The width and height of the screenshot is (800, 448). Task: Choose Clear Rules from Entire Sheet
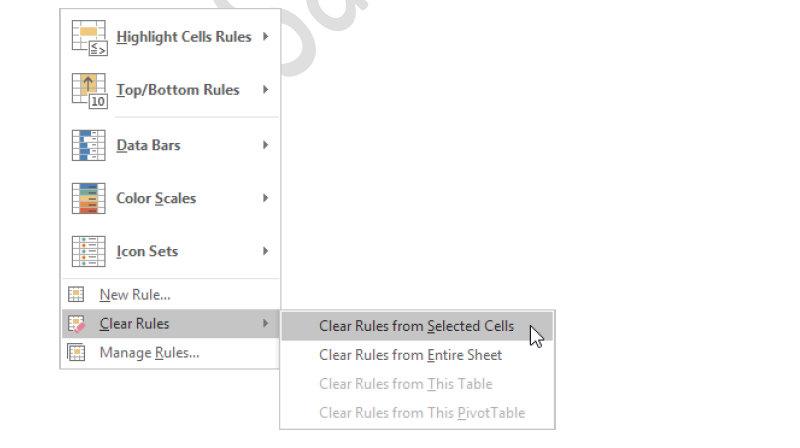[410, 355]
